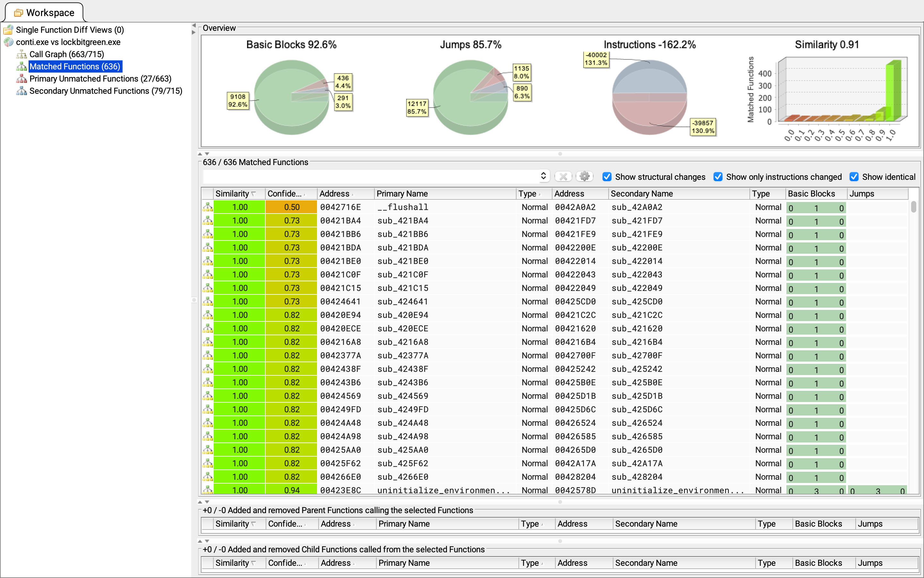This screenshot has width=924, height=578.
Task: Collapse the Overview panel using up arrow
Action: [x=200, y=154]
